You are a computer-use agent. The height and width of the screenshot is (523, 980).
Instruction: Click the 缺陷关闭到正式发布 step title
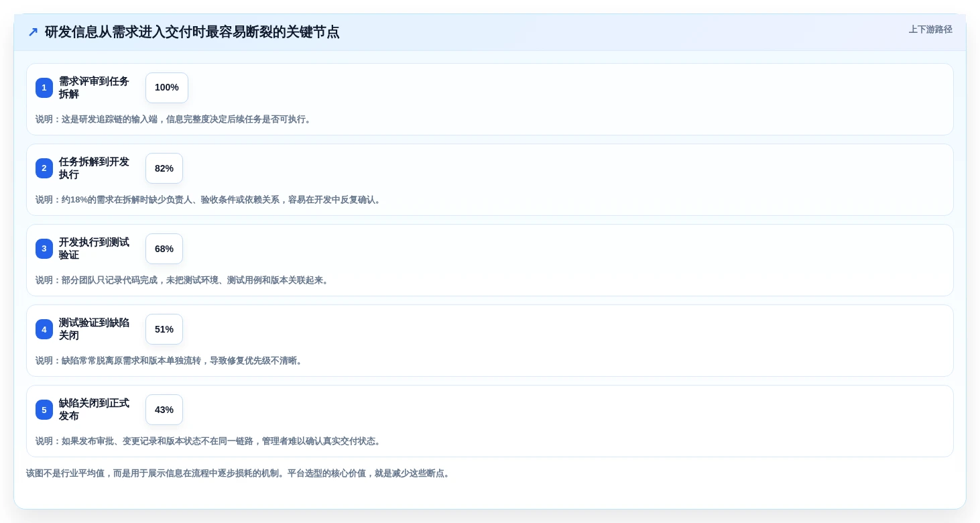pos(94,410)
